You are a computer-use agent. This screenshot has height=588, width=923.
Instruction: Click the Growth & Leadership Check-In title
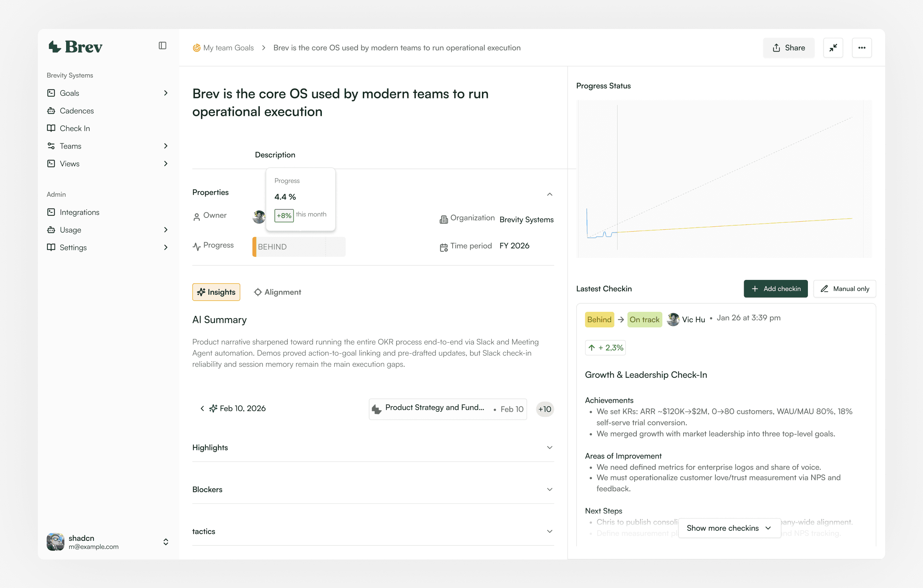pos(646,375)
